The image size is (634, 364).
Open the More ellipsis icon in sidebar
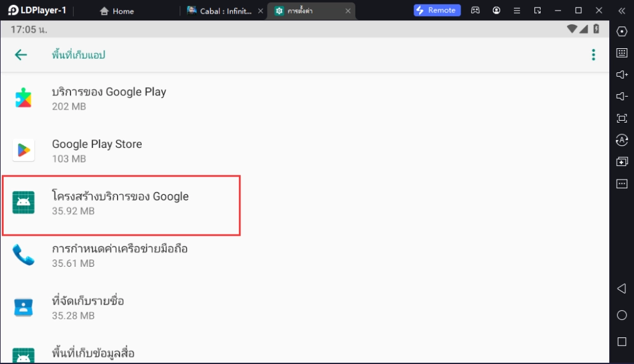[622, 184]
